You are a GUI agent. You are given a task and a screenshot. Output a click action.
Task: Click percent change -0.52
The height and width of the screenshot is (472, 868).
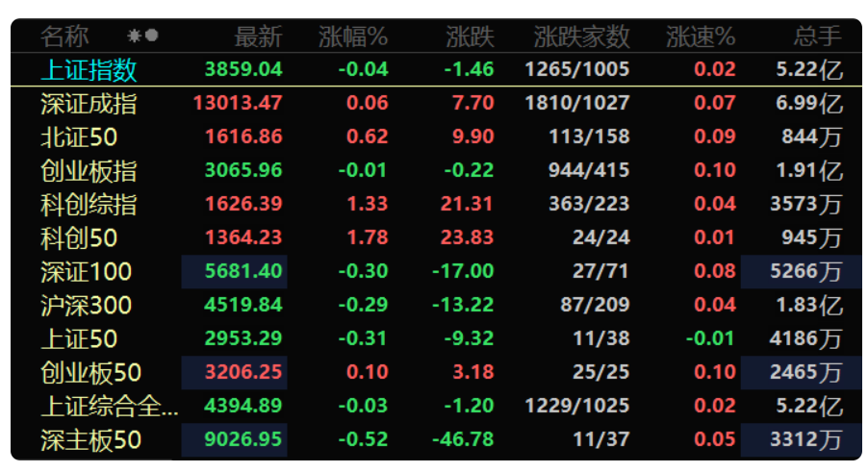point(363,440)
